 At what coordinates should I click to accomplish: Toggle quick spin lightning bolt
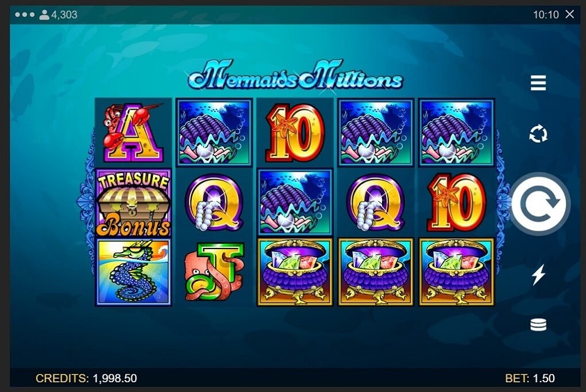coord(538,274)
